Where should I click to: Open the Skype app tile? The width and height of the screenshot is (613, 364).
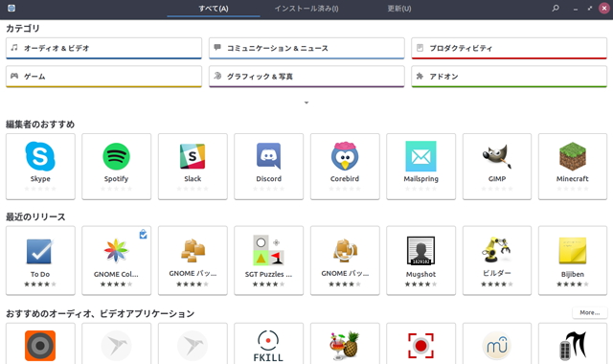pos(40,167)
